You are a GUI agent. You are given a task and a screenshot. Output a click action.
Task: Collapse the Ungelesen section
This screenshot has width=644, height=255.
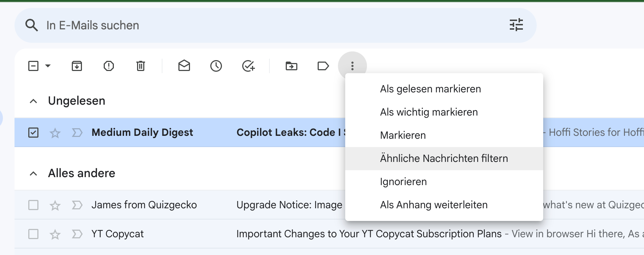[33, 101]
